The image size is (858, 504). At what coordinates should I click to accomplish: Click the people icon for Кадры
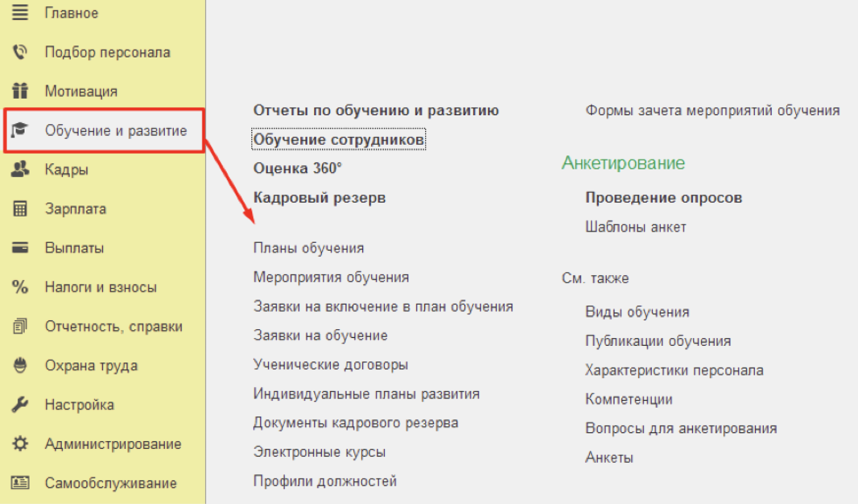click(x=20, y=169)
